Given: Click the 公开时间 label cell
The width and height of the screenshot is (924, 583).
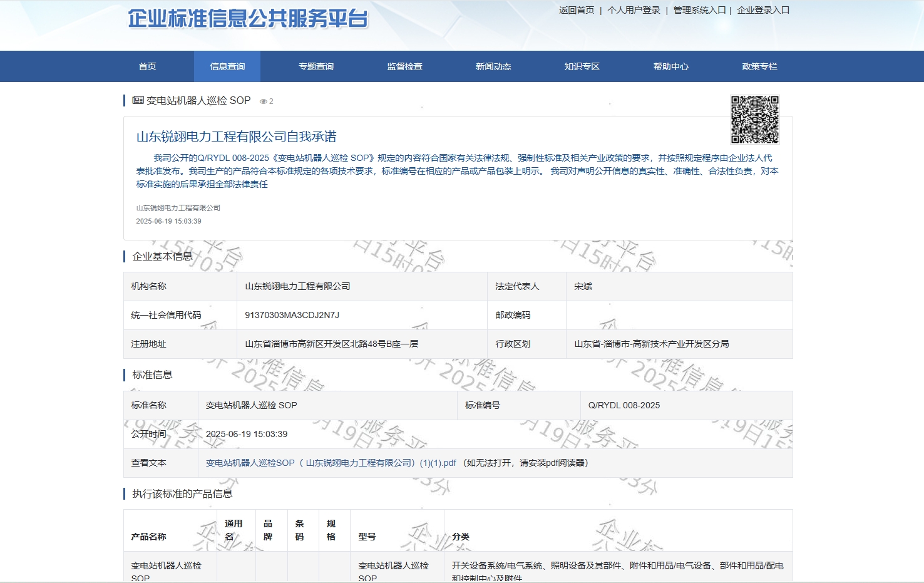Looking at the screenshot, I should (161, 434).
